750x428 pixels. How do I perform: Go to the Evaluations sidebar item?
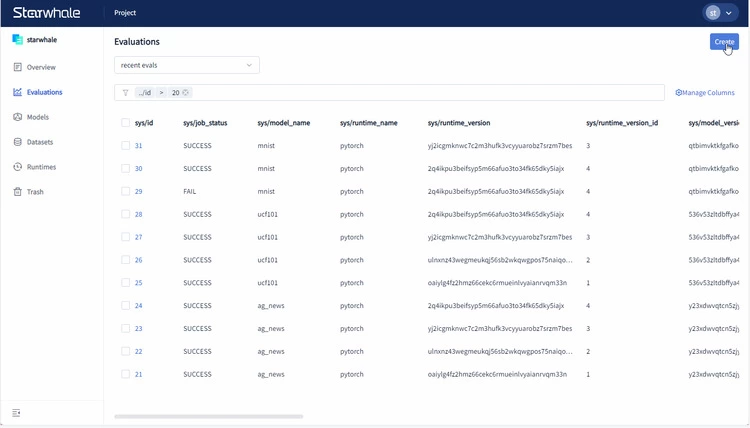(43, 92)
